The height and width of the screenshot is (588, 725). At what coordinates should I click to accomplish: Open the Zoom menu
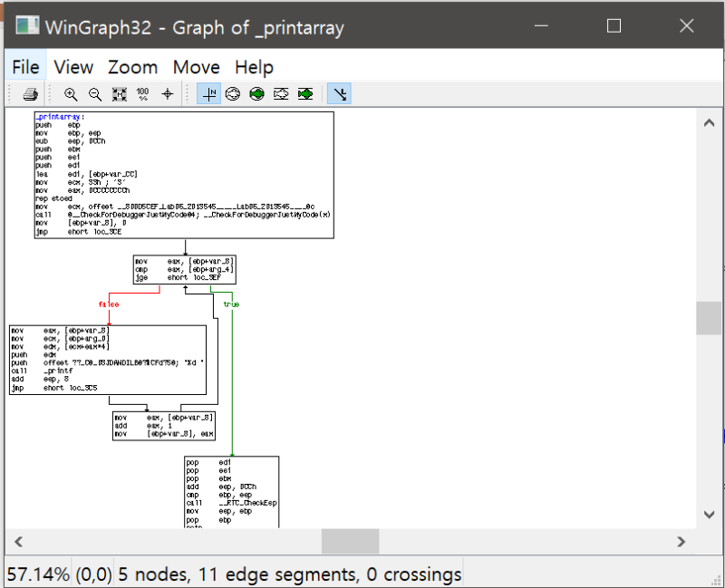[x=132, y=67]
